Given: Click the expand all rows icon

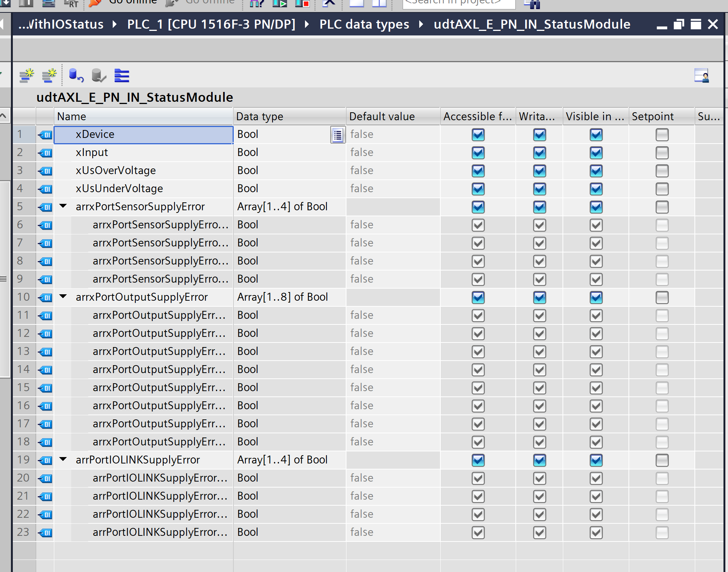Looking at the screenshot, I should [122, 76].
